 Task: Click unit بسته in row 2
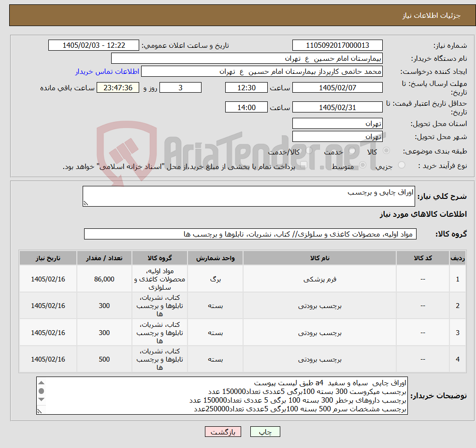tap(215, 306)
